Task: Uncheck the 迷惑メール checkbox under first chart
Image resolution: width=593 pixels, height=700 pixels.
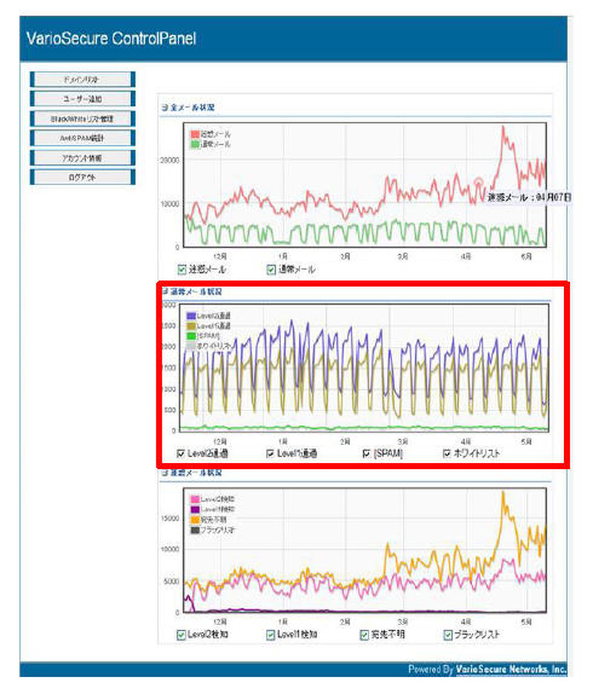Action: pos(182,270)
